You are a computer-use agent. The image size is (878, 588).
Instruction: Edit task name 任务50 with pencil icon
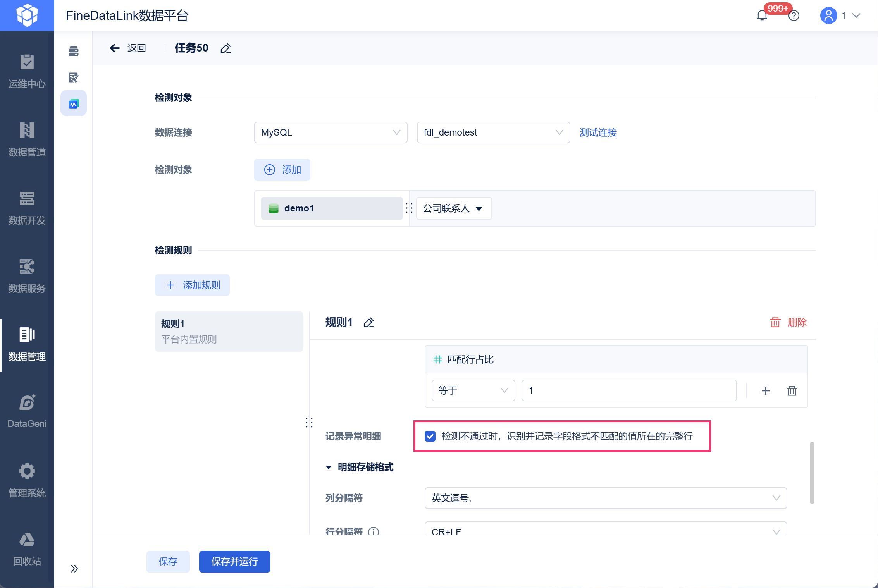tap(226, 48)
